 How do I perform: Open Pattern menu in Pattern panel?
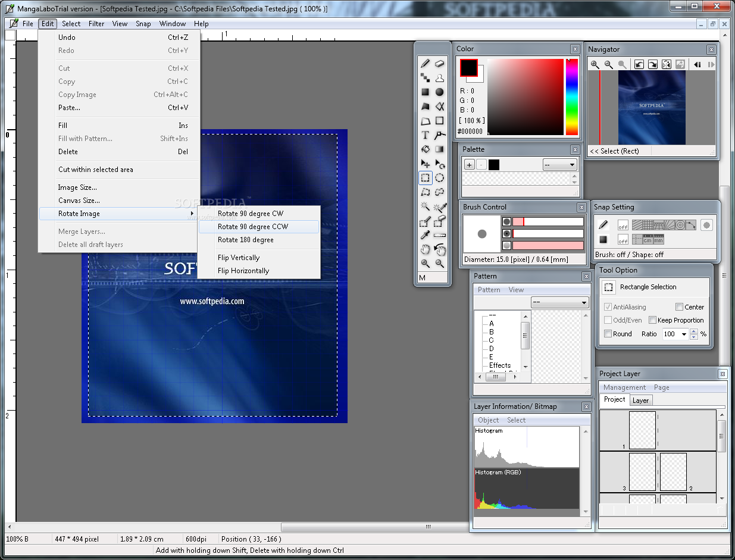[489, 290]
